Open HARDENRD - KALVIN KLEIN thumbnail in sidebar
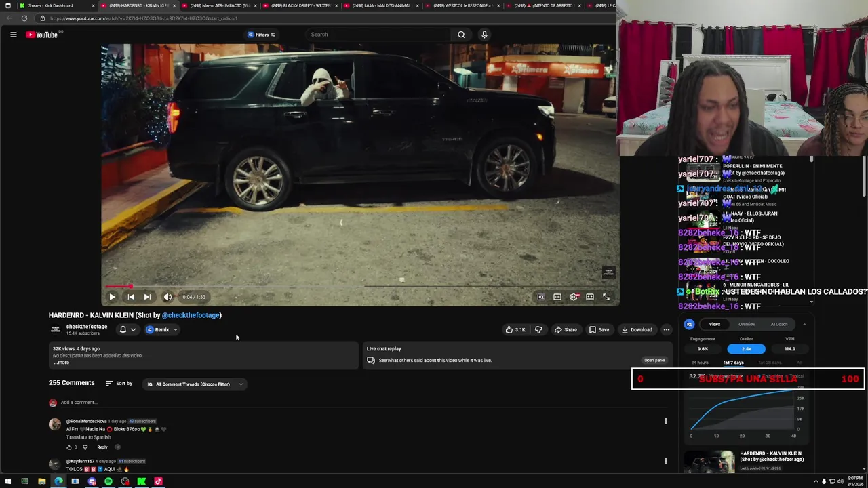 tap(709, 462)
